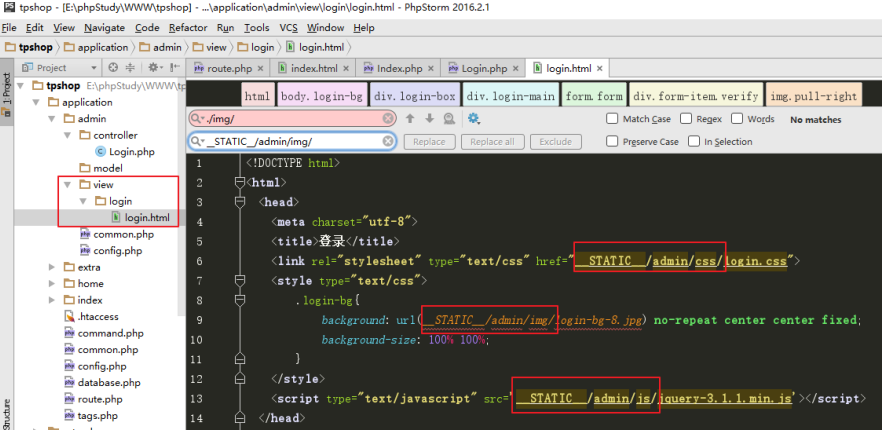Click the fold marker on the head tag line
Screen dimensions: 886x434
tap(240, 202)
